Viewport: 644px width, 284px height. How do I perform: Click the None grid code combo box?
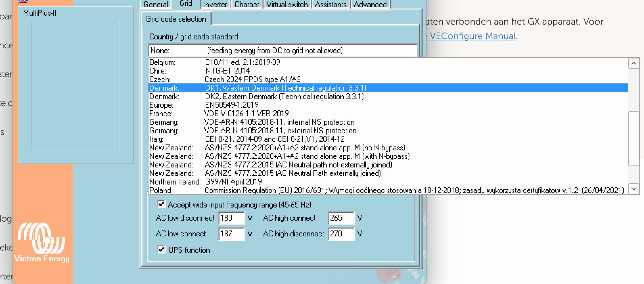tap(283, 51)
